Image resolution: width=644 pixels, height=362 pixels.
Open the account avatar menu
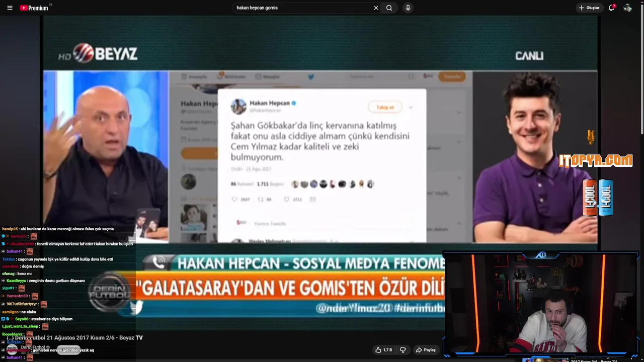pyautogui.click(x=627, y=8)
